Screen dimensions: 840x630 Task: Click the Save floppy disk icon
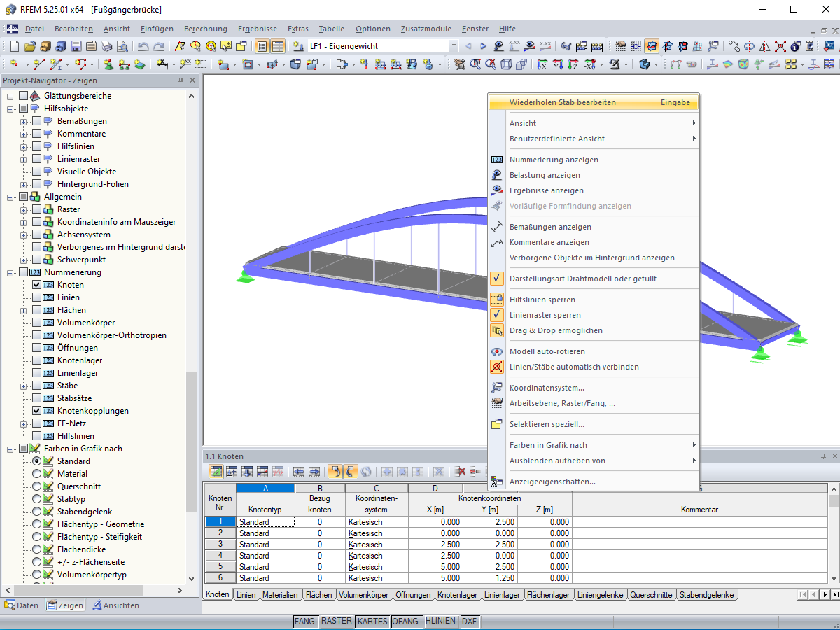pos(76,46)
